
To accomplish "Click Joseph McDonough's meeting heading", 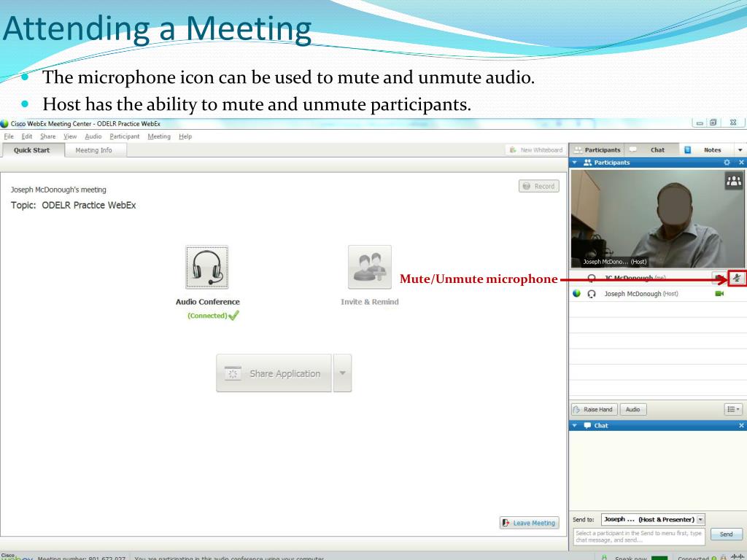I will [x=58, y=190].
